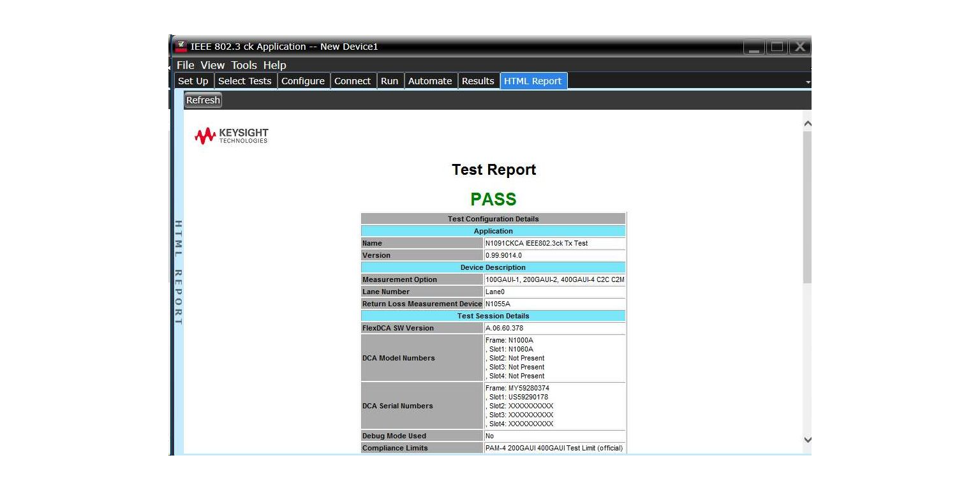Image resolution: width=980 pixels, height=490 pixels.
Task: Switch to the Results tab
Action: 479,80
